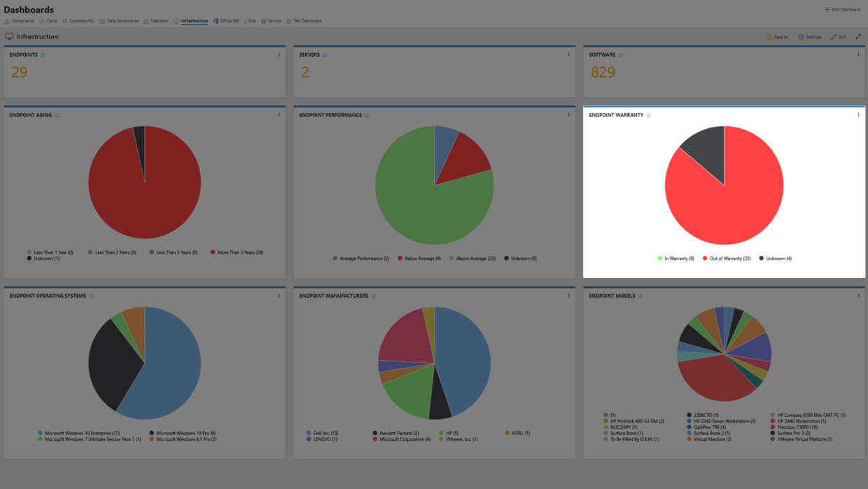Click the Edit dashboard button
868x489 pixels.
[839, 37]
